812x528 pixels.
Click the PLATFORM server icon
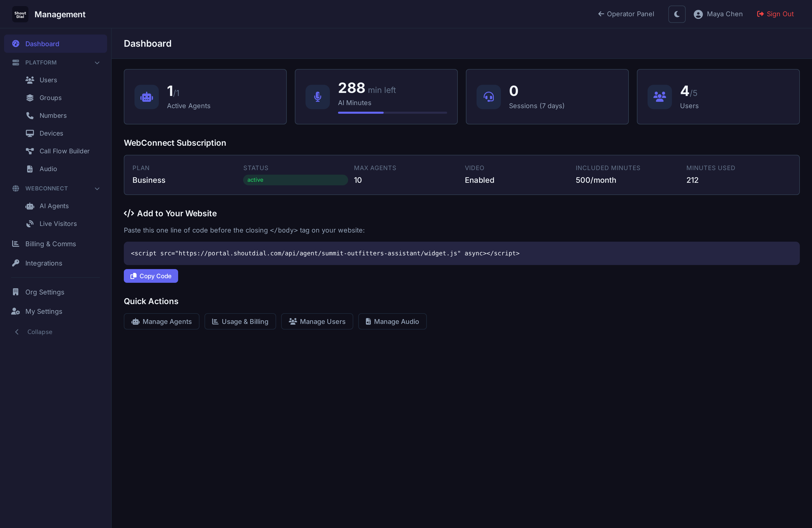coord(16,62)
